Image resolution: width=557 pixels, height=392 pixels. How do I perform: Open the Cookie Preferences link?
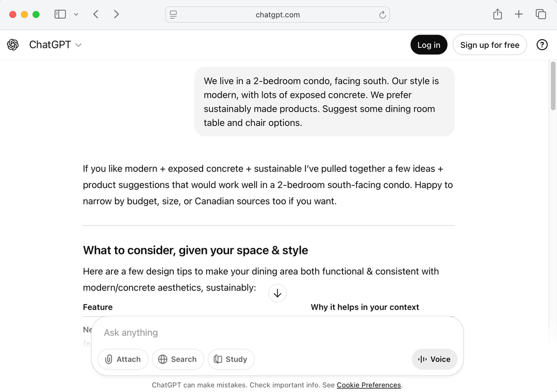point(369,385)
